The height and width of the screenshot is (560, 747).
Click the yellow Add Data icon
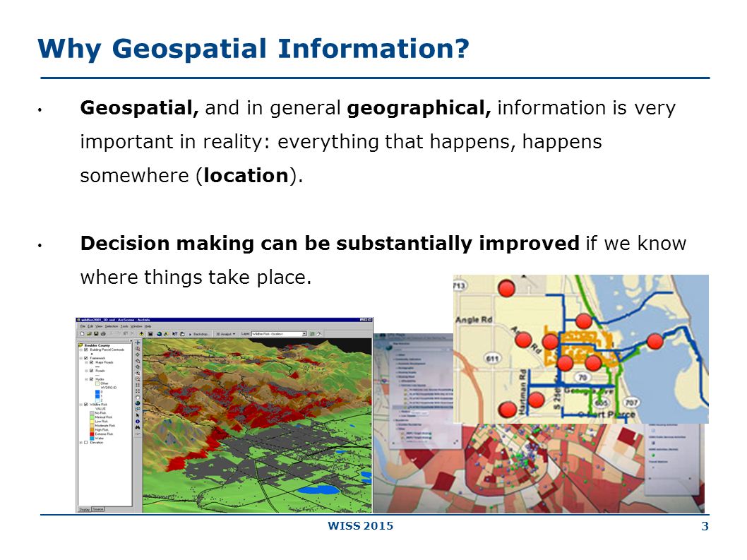tap(141, 333)
